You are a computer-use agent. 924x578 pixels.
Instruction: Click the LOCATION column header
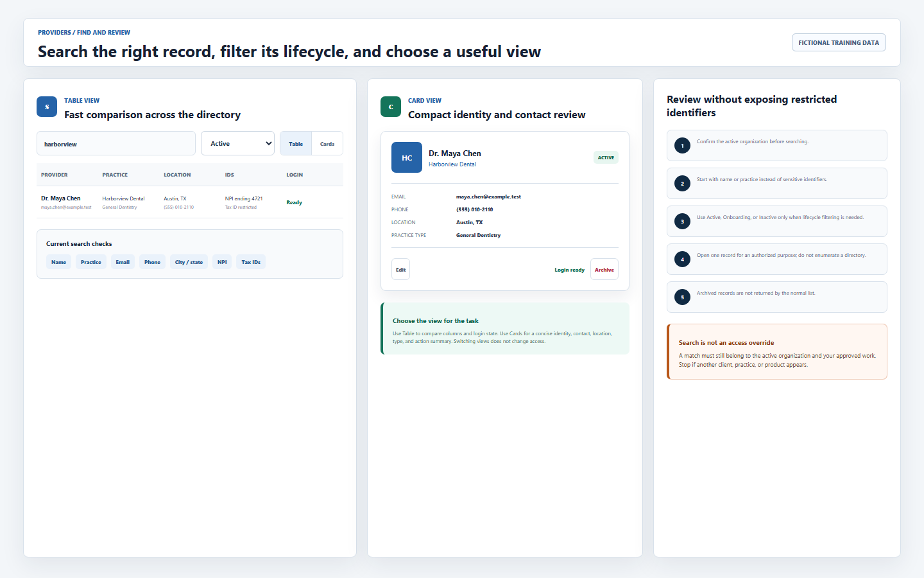tap(177, 175)
